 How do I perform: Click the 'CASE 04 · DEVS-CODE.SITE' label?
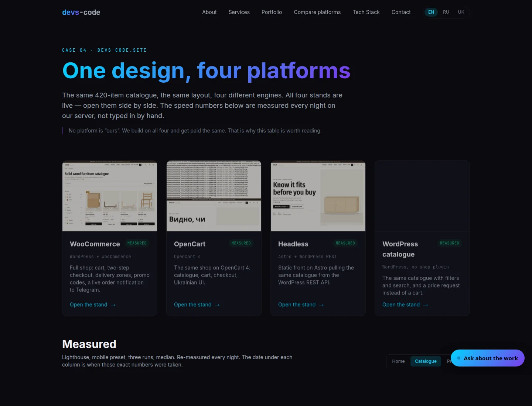[105, 50]
